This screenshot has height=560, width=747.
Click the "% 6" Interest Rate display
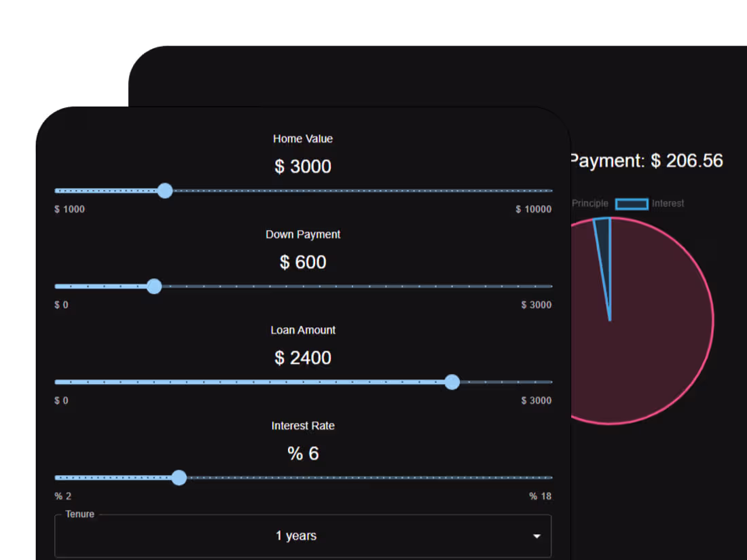(303, 453)
